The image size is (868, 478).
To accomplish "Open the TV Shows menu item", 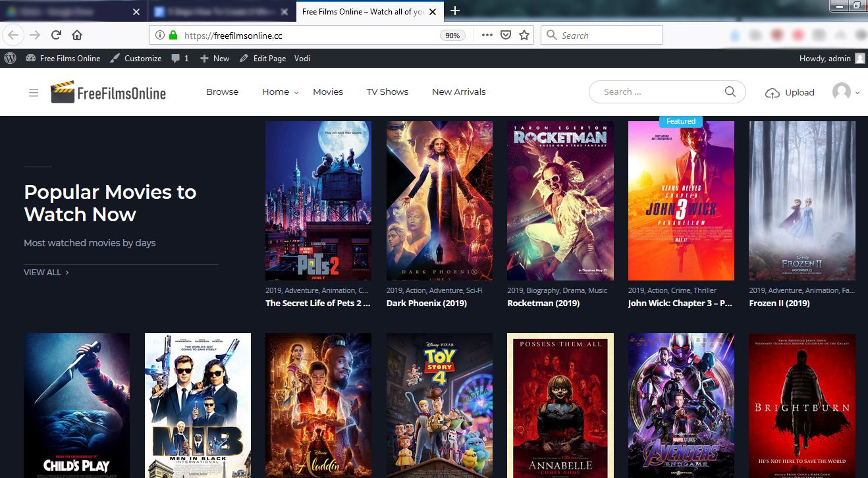I will coord(387,92).
